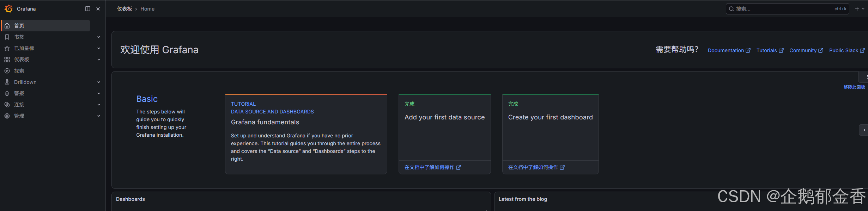Click the external-link icon beside Documentation
This screenshot has width=868, height=211.
748,50
